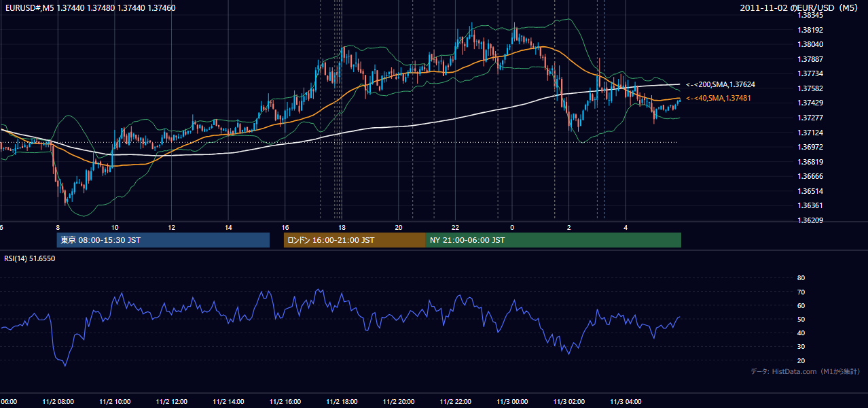The height and width of the screenshot is (408, 868).
Task: Click price label 1.37277 on the axis
Action: click(810, 118)
